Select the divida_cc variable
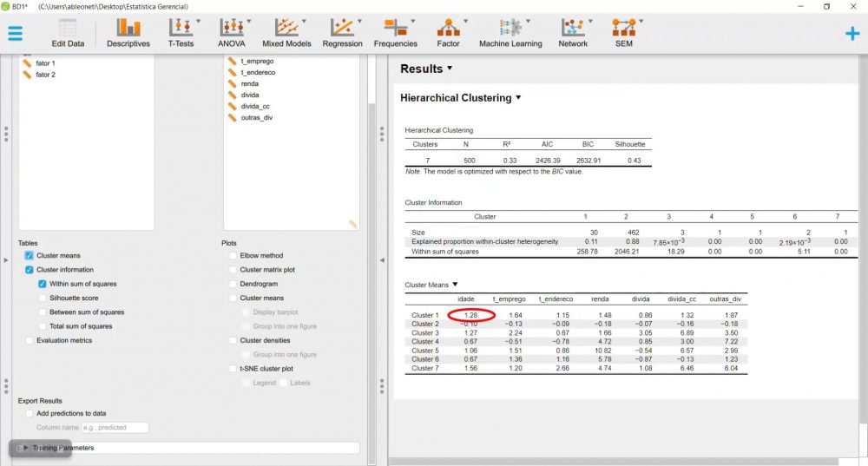The height and width of the screenshot is (466, 868). (x=255, y=106)
